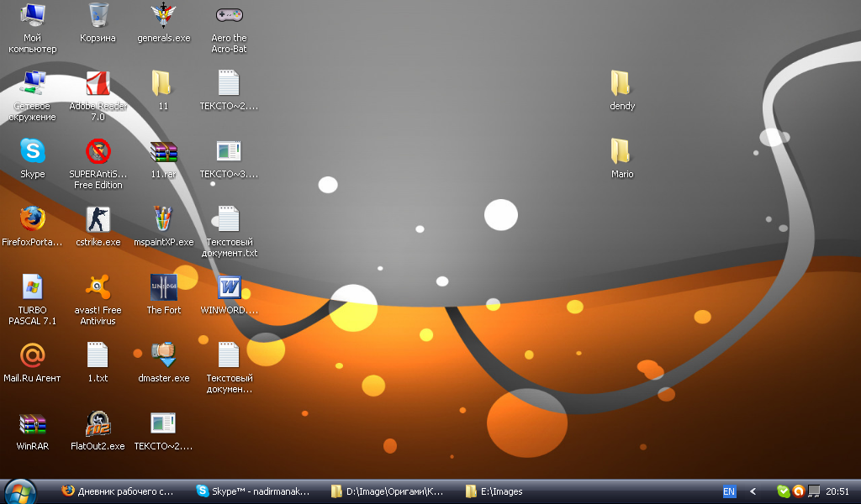Select the Adobe Reader 7.0 icon

[x=98, y=84]
